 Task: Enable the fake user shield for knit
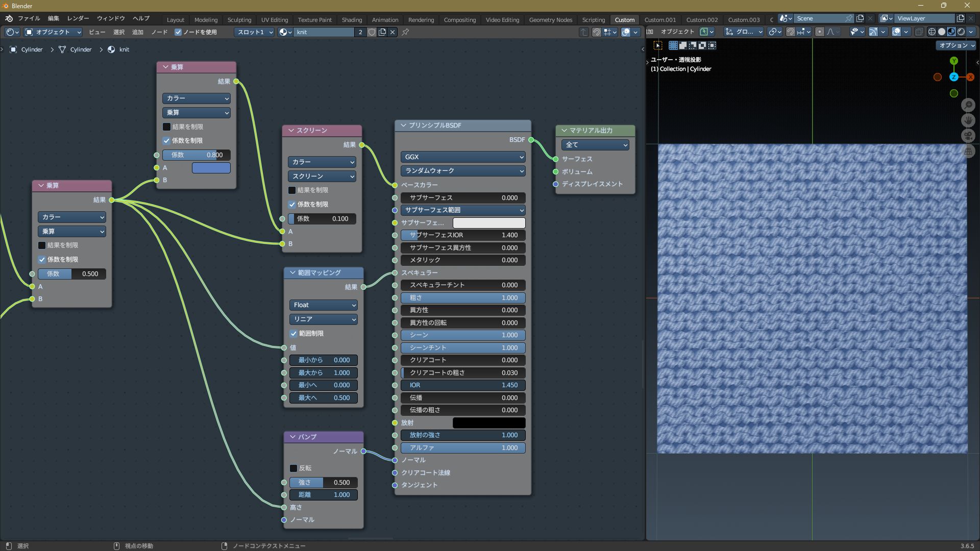pyautogui.click(x=372, y=32)
